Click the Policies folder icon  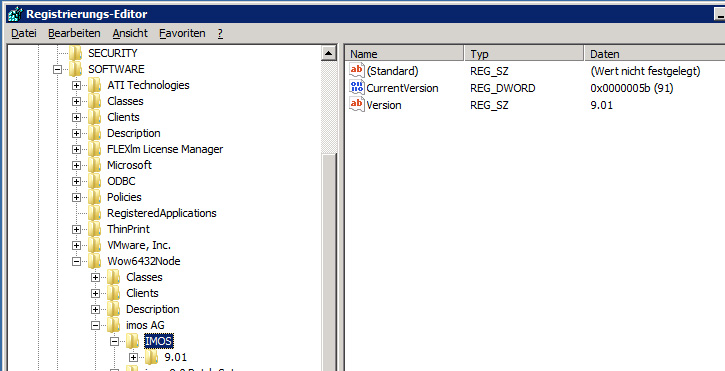(x=94, y=197)
